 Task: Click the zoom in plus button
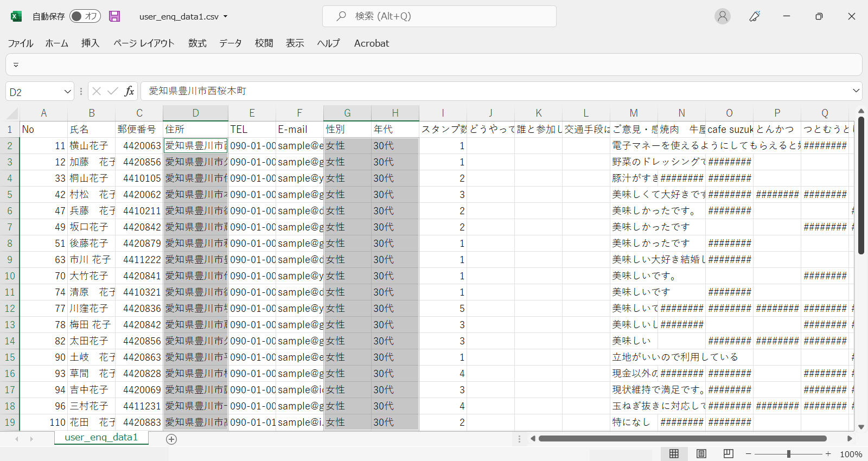click(828, 454)
